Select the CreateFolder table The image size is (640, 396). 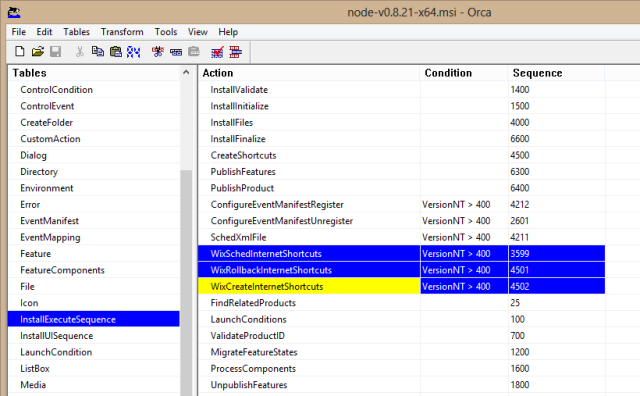47,122
